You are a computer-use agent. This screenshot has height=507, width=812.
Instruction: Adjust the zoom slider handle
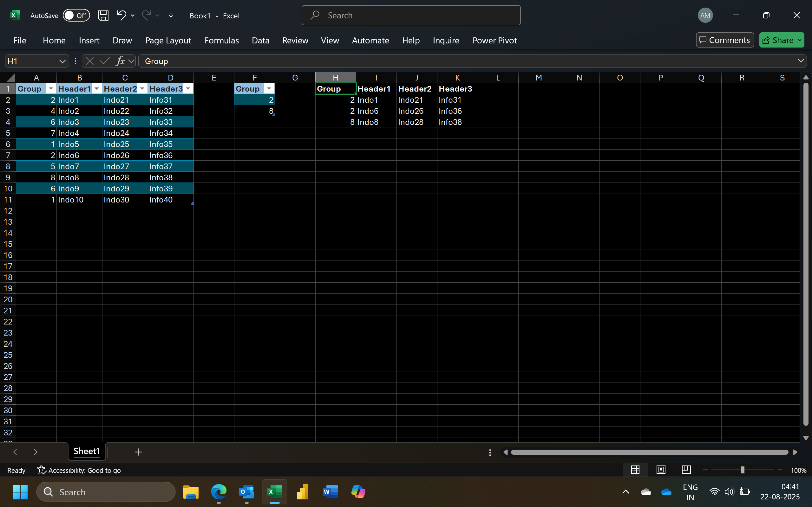(x=743, y=470)
